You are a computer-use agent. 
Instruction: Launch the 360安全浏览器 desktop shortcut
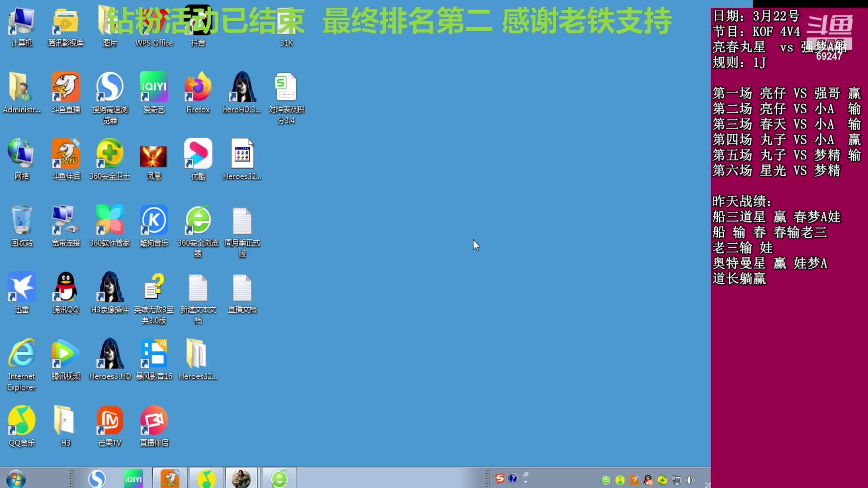[x=198, y=231]
